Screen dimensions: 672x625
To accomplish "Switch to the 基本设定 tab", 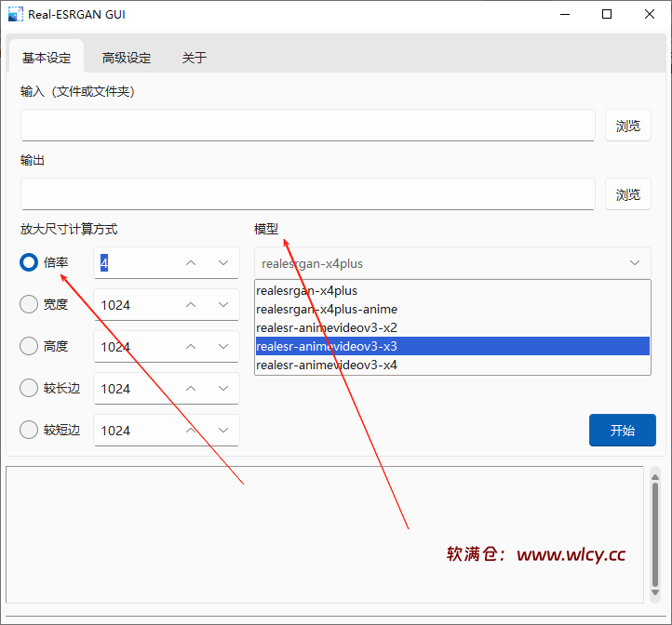I will tap(47, 57).
